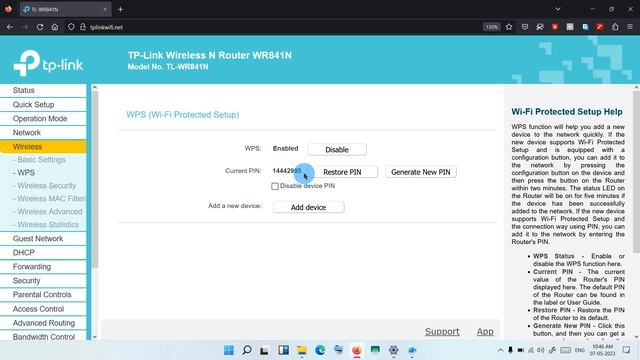
Task: Open File Explorer from the taskbar
Action: click(x=302, y=350)
